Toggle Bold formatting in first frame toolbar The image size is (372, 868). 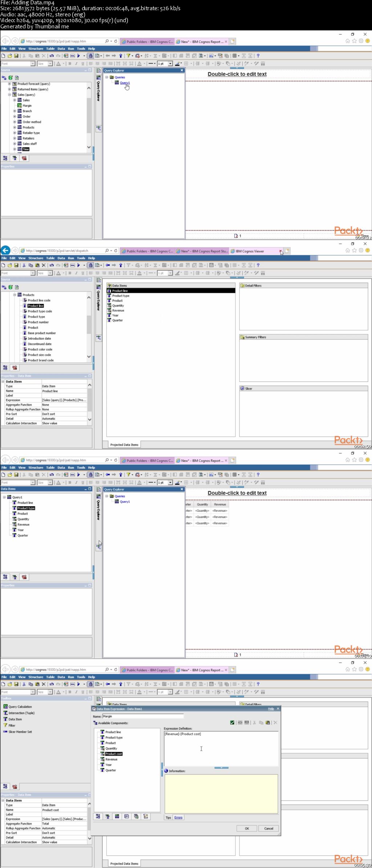[x=70, y=64]
